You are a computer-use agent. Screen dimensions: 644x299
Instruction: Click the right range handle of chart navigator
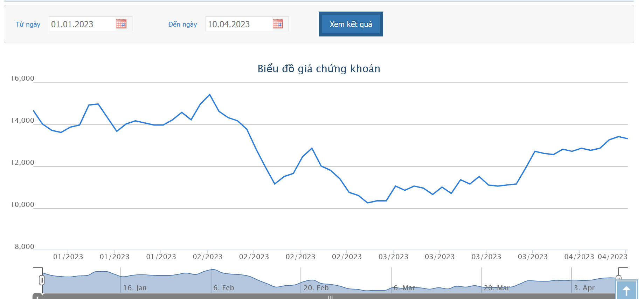tap(618, 278)
